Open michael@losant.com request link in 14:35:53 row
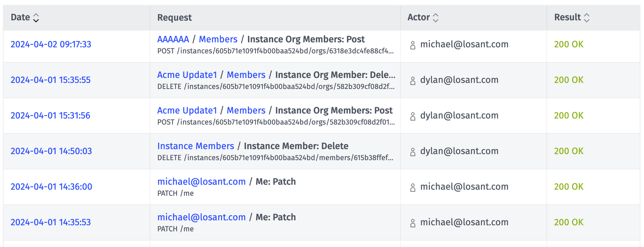Viewport: 644px width, 247px height. [x=202, y=217]
